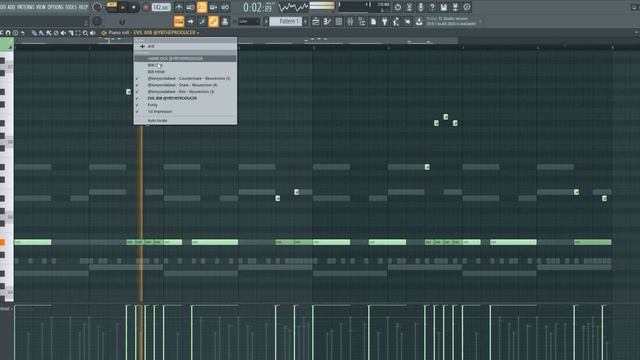Open the piano roll view icon

coord(327,22)
